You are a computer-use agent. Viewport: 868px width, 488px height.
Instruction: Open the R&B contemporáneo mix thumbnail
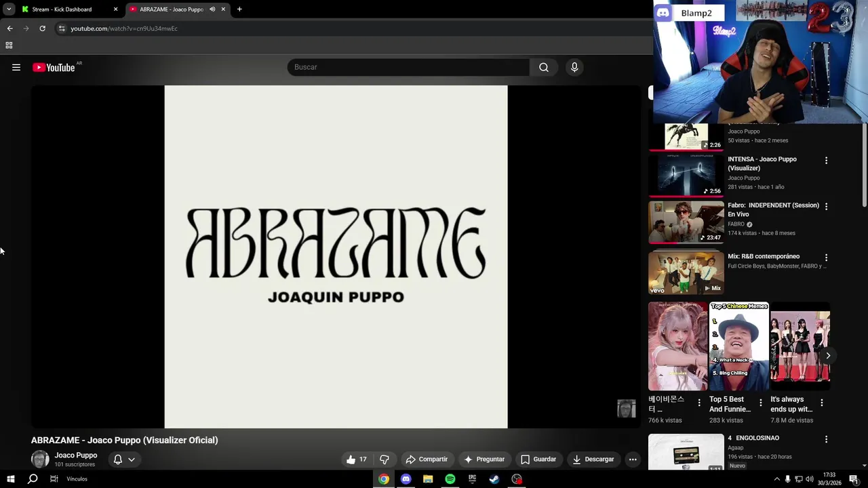pyautogui.click(x=686, y=272)
